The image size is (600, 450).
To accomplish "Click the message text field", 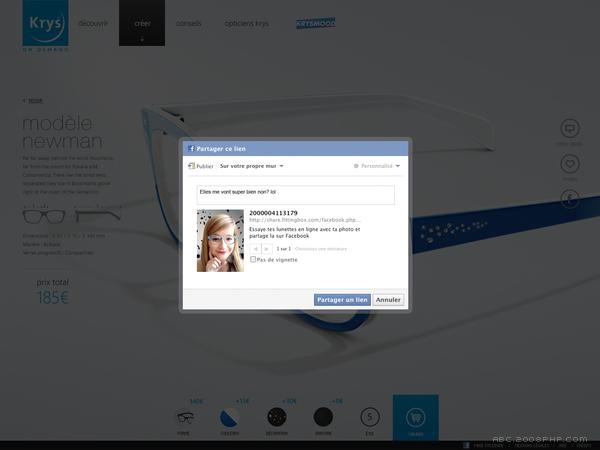I will [297, 194].
